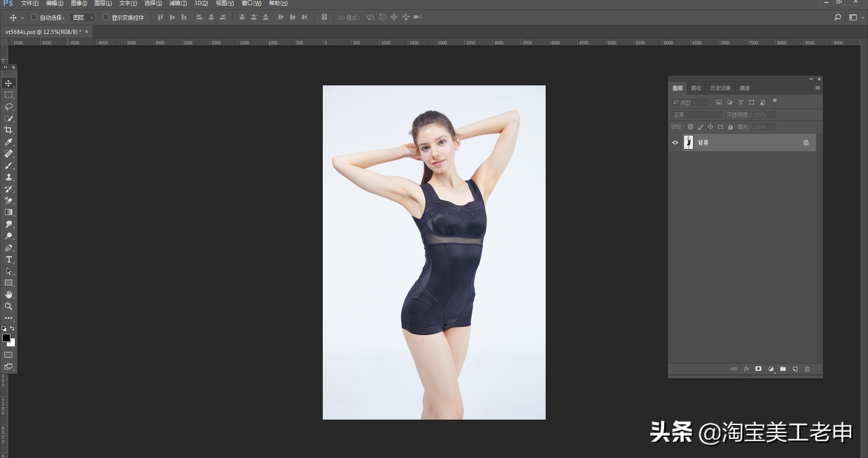Select the Zoom tool
The height and width of the screenshot is (458, 868).
[9, 306]
